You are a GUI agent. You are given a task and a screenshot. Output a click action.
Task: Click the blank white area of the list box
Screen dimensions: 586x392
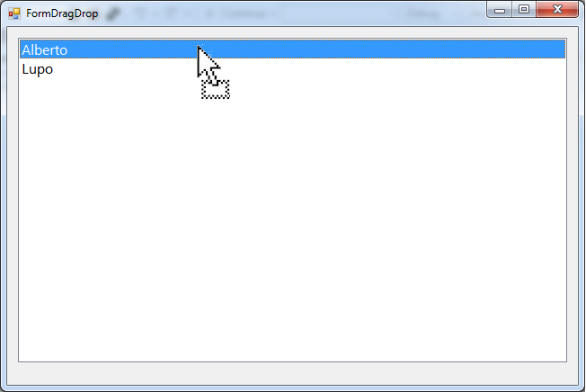point(292,218)
